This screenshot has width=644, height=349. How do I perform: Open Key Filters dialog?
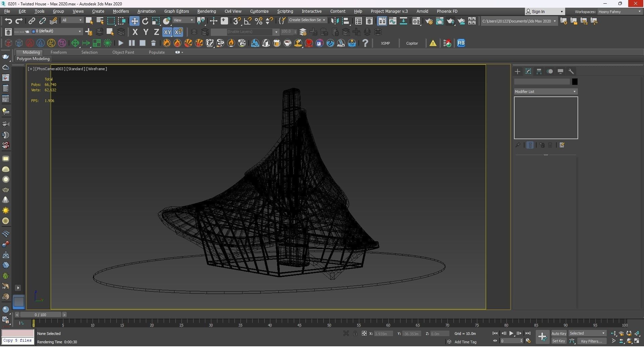pos(591,341)
